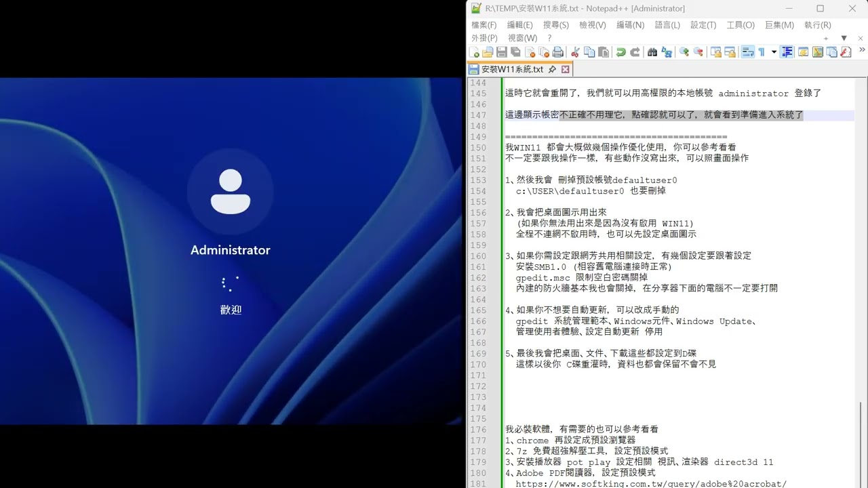Pin the 安裝W11系統.txt tab
This screenshot has height=488, width=868.
point(552,69)
